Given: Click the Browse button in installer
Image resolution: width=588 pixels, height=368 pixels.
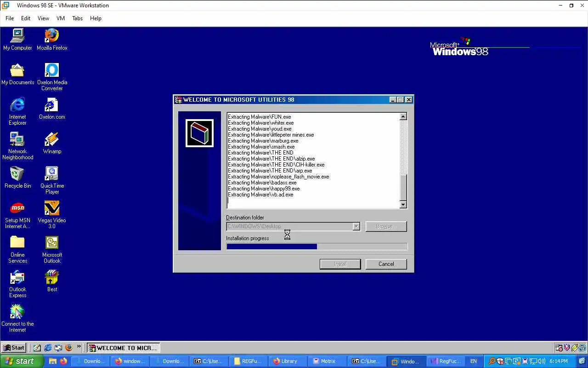Looking at the screenshot, I should point(386,226).
